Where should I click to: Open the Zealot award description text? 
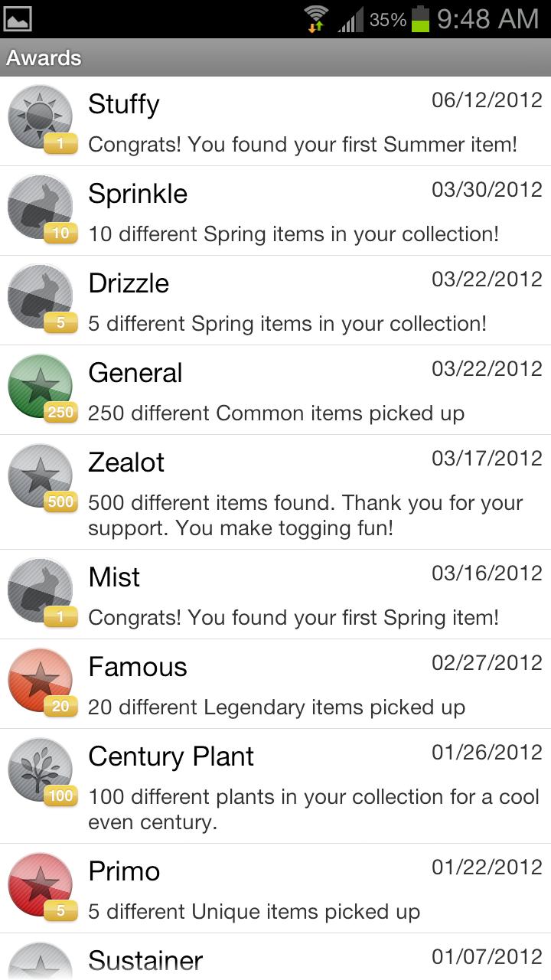tap(305, 515)
